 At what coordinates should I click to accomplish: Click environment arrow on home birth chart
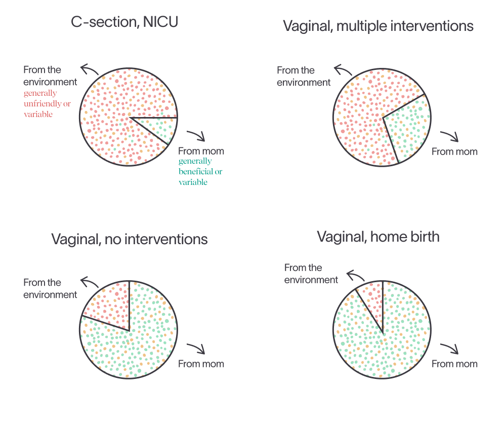click(356, 276)
